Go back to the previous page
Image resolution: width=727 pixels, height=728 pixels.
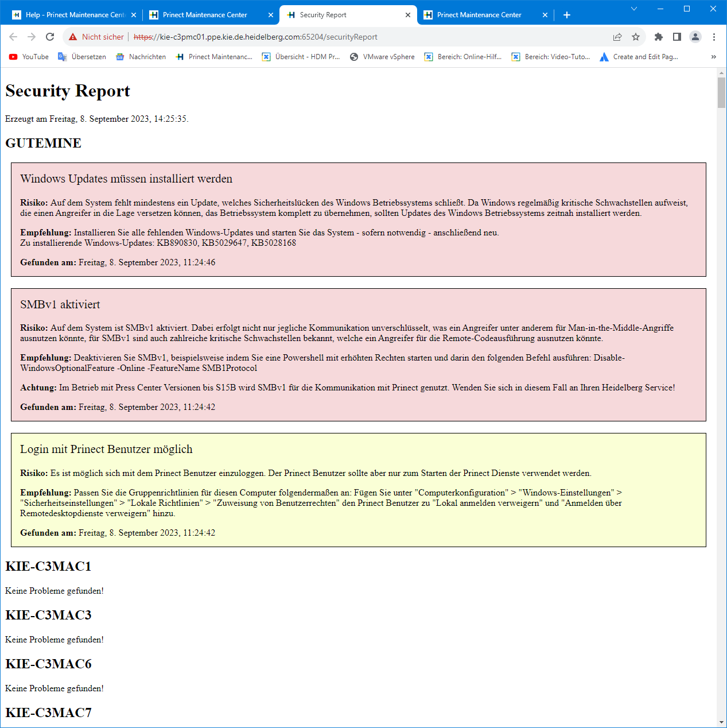(13, 37)
